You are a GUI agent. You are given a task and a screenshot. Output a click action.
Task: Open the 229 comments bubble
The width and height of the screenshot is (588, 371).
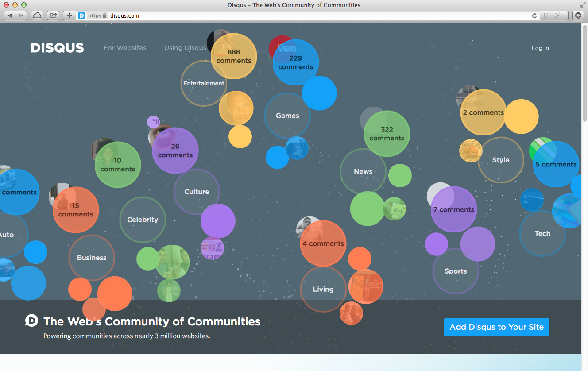[x=296, y=62]
